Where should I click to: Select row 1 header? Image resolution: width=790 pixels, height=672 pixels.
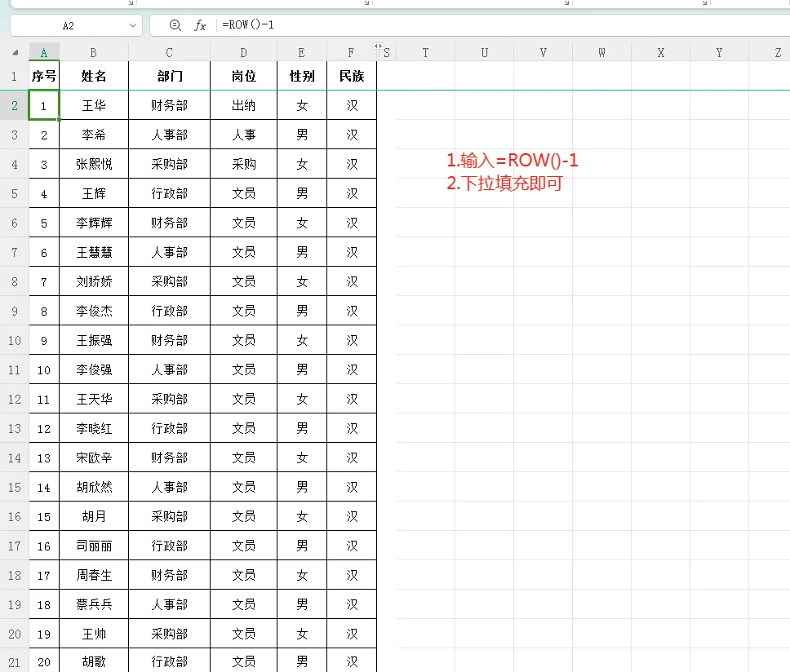click(15, 76)
